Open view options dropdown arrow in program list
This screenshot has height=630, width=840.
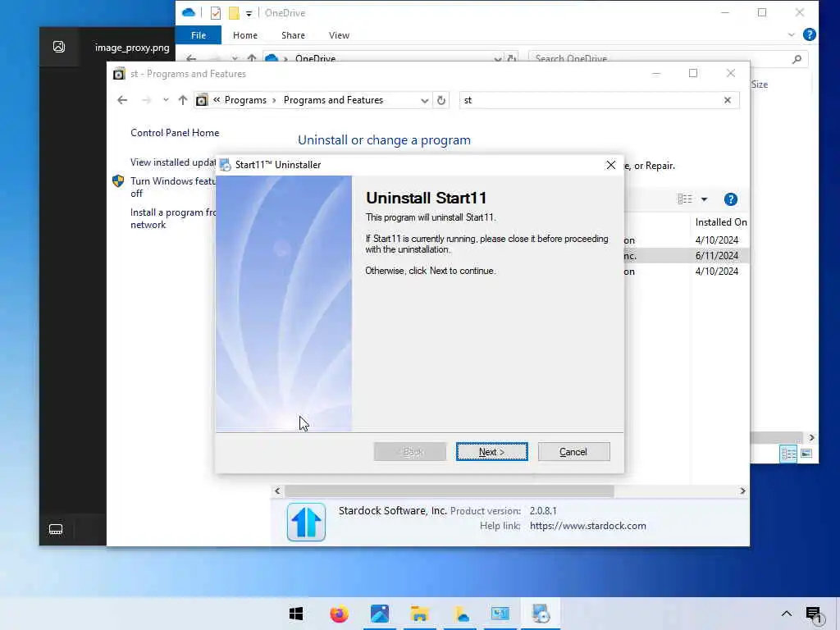click(704, 199)
